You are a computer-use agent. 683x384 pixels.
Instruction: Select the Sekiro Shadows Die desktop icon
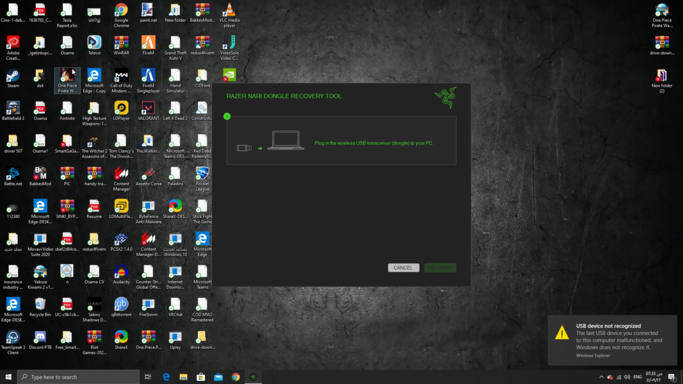(94, 309)
